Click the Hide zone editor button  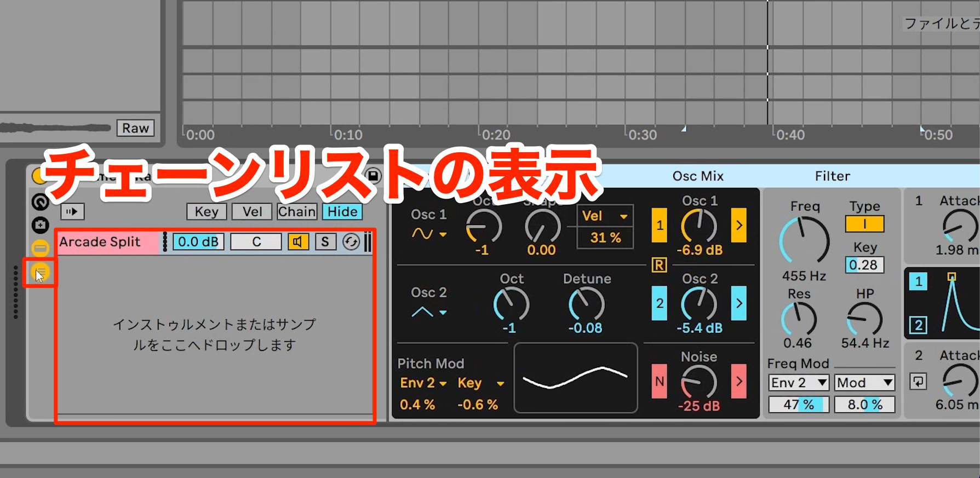[342, 212]
